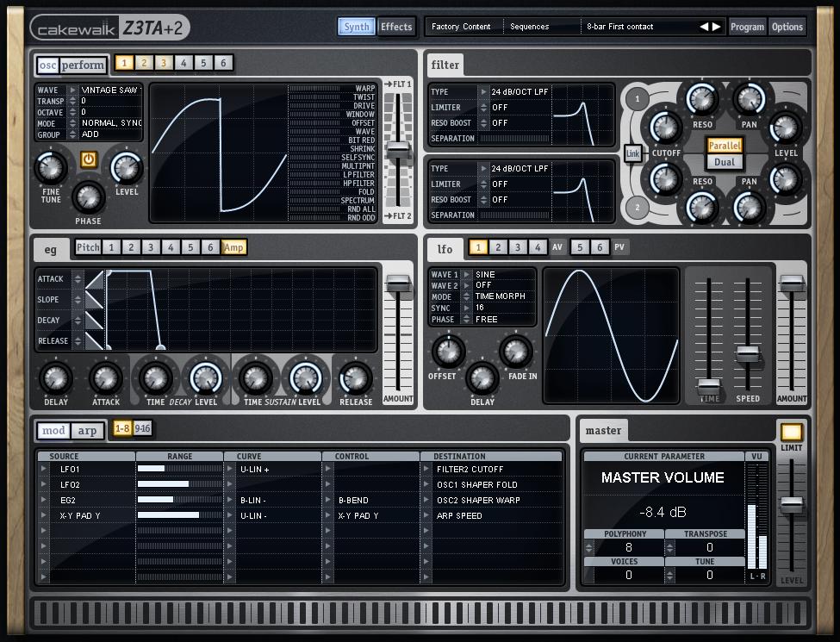Enable Dual filter mode
Viewport: 840px width, 642px height.
click(725, 162)
